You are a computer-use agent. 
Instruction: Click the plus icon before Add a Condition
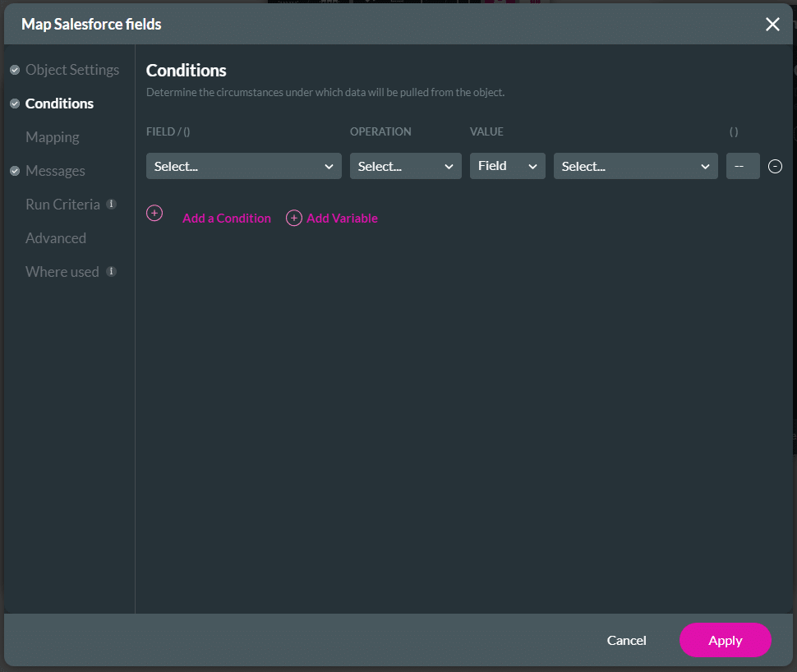click(x=154, y=213)
